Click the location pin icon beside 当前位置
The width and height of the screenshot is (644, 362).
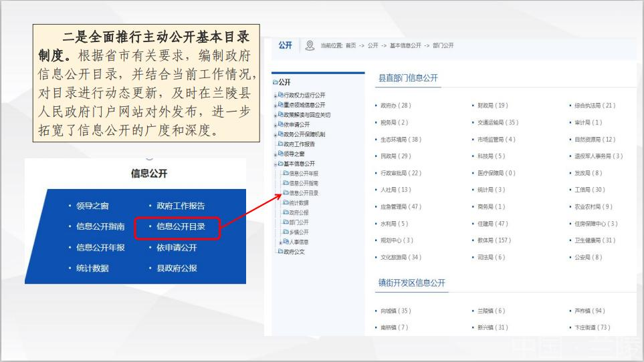point(310,45)
